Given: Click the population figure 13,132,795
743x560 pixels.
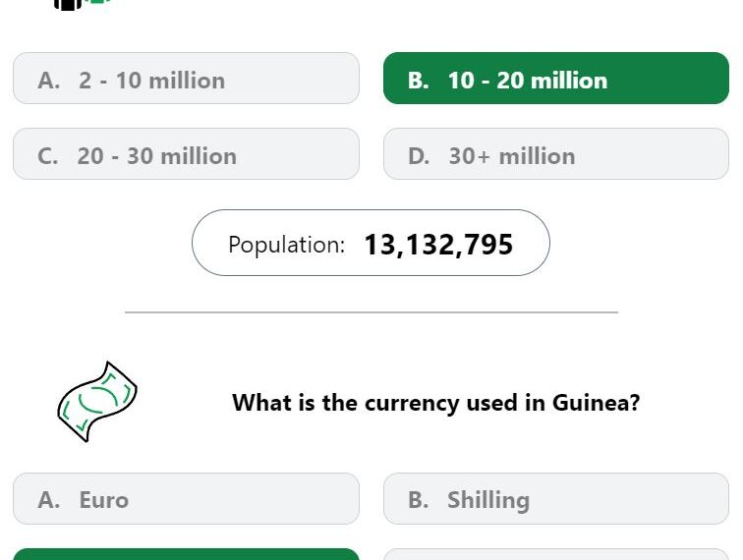Looking at the screenshot, I should click(438, 245).
